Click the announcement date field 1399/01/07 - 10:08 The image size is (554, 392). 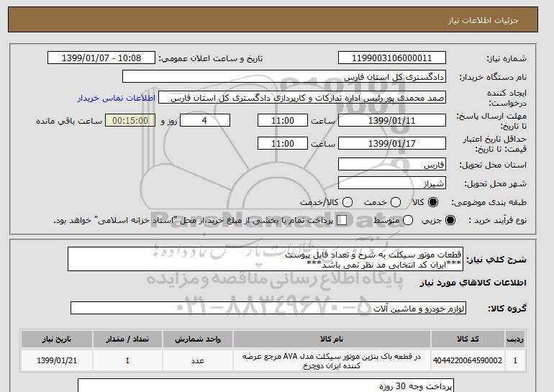(101, 58)
